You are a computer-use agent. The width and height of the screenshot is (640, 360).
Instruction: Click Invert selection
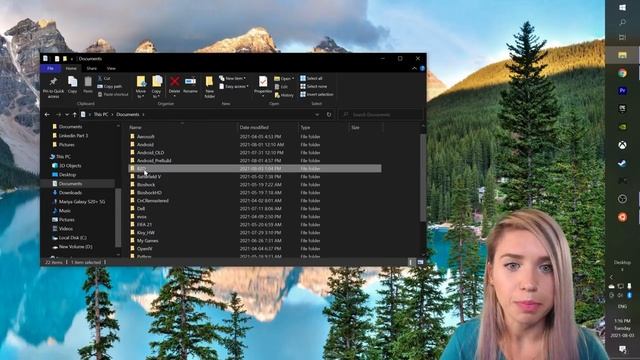[317, 94]
